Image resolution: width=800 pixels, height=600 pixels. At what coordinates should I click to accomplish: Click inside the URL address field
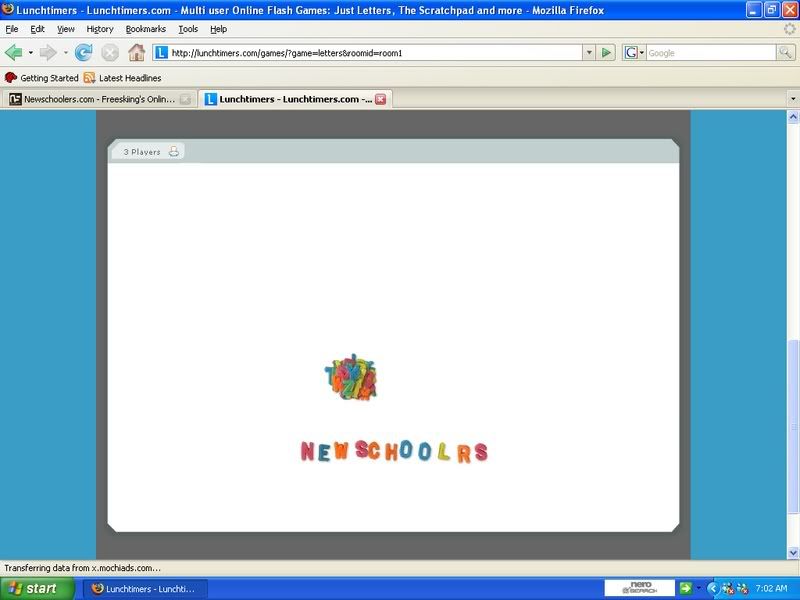click(370, 53)
